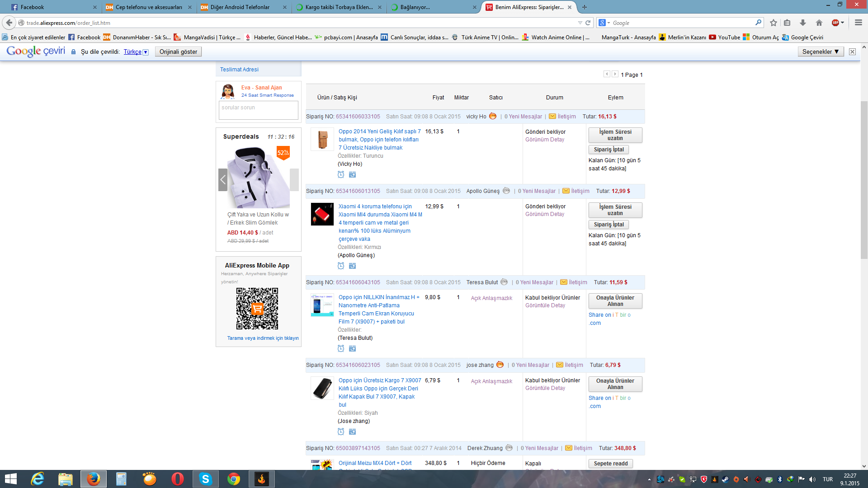868x488 pixels.
Task: Click page vertical scrollbar
Action: point(864,180)
